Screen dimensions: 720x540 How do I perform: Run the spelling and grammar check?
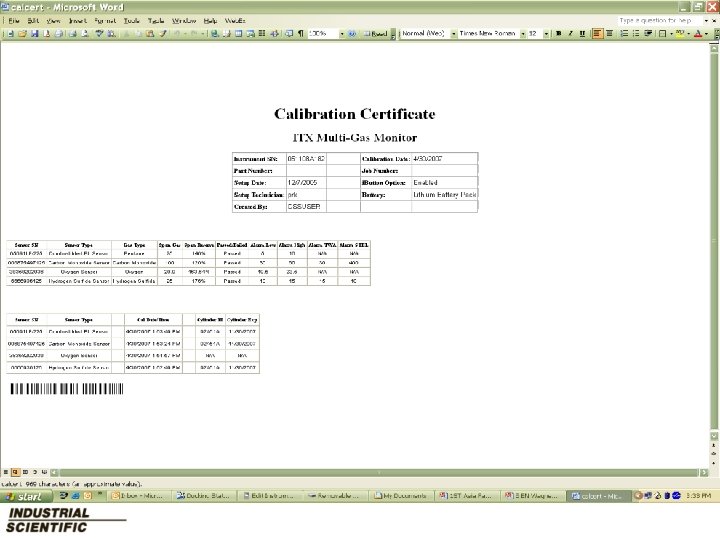tap(99, 34)
